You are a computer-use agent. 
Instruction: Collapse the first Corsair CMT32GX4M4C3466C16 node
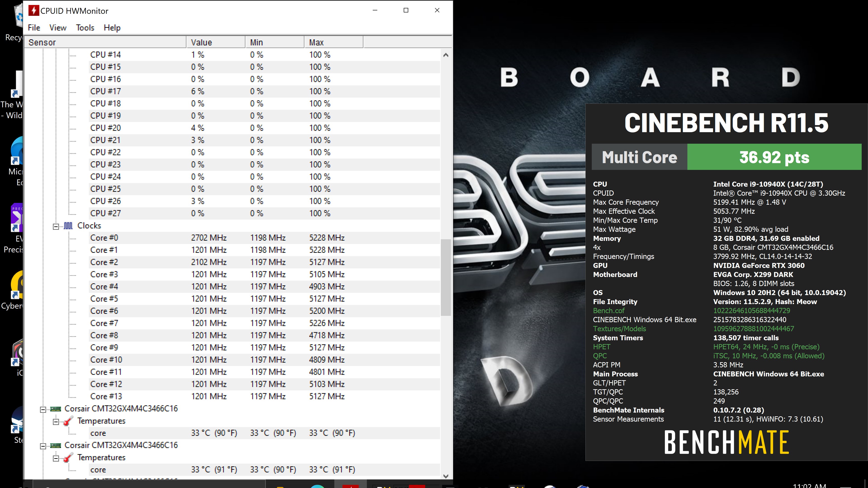pyautogui.click(x=43, y=410)
